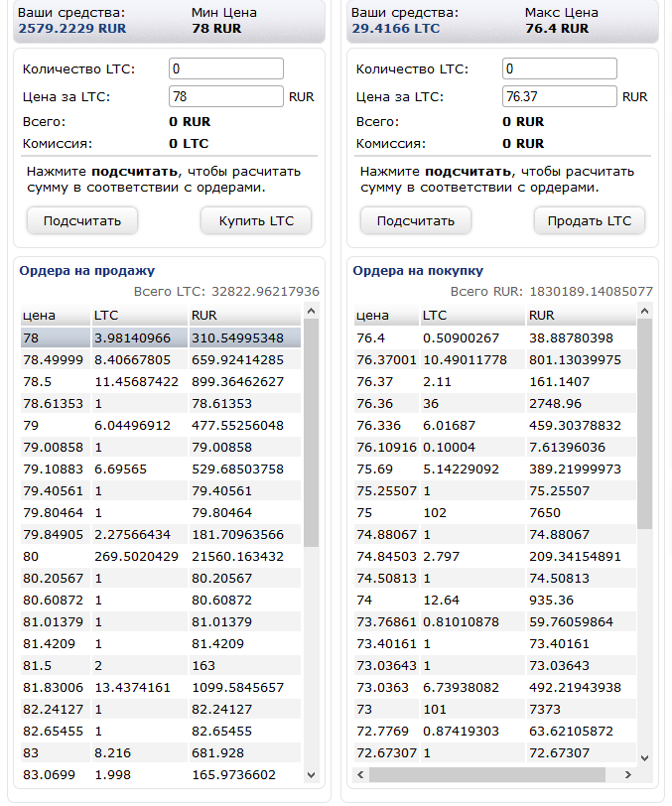Select buy order at price 72.67307
672x806 pixels.
point(494,753)
